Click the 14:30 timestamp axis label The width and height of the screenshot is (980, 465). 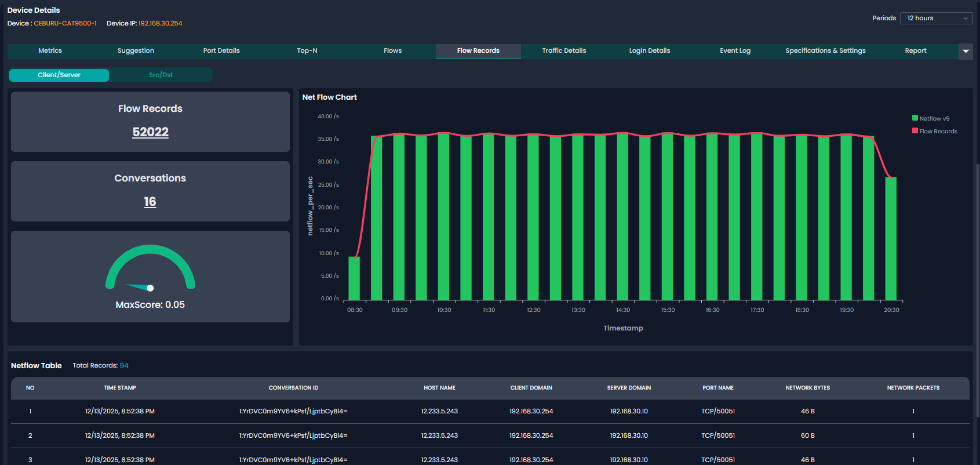[623, 310]
